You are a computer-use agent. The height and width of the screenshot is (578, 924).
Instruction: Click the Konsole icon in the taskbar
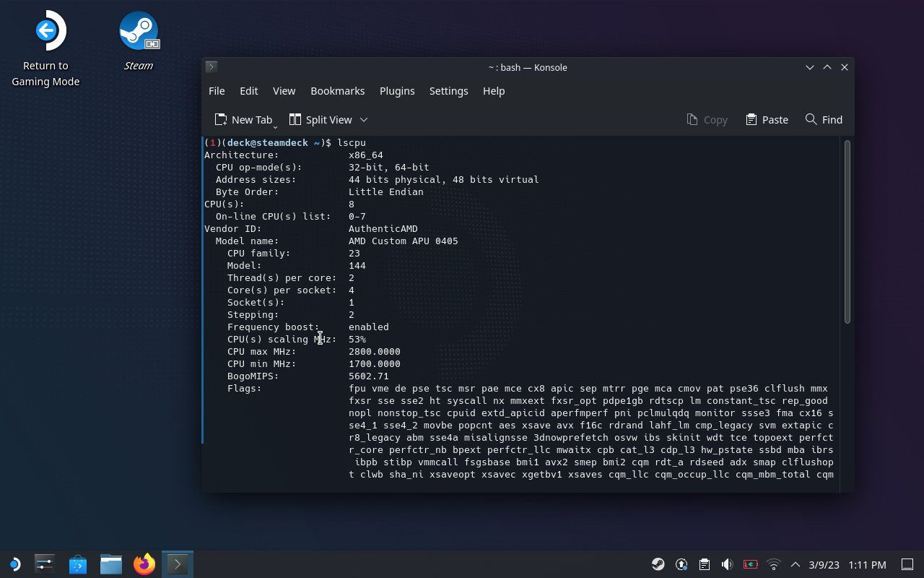(x=177, y=564)
